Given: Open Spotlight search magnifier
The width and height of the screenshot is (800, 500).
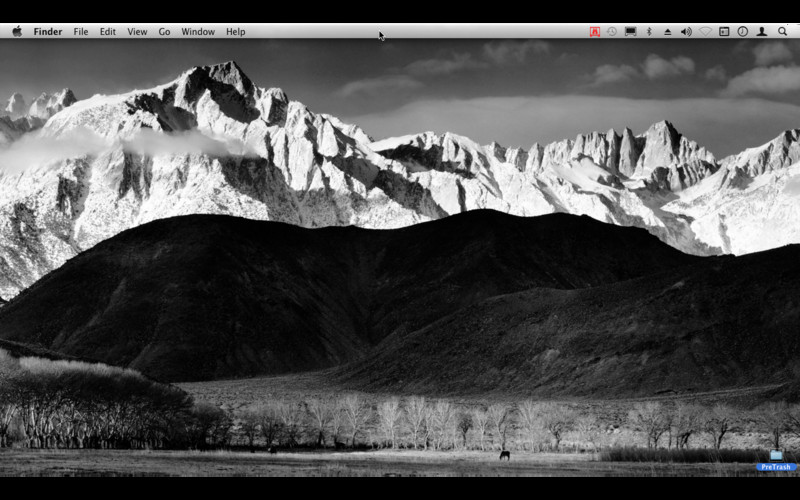Looking at the screenshot, I should click(782, 32).
